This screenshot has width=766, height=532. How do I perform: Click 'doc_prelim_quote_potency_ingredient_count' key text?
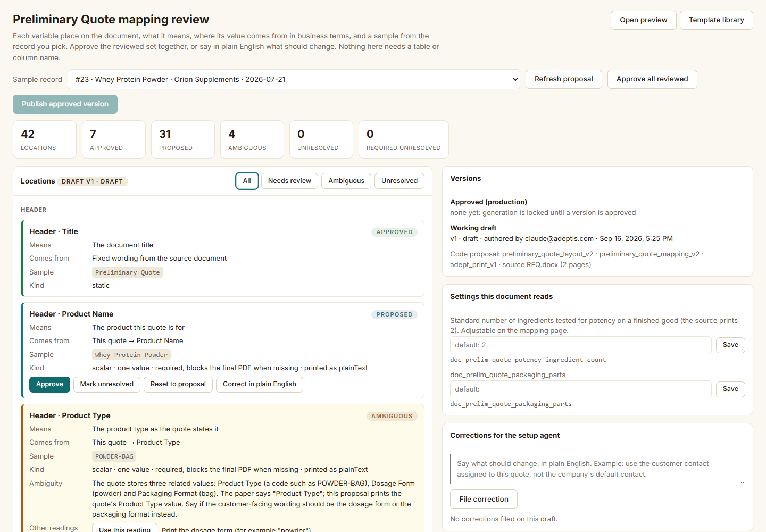[528, 360]
